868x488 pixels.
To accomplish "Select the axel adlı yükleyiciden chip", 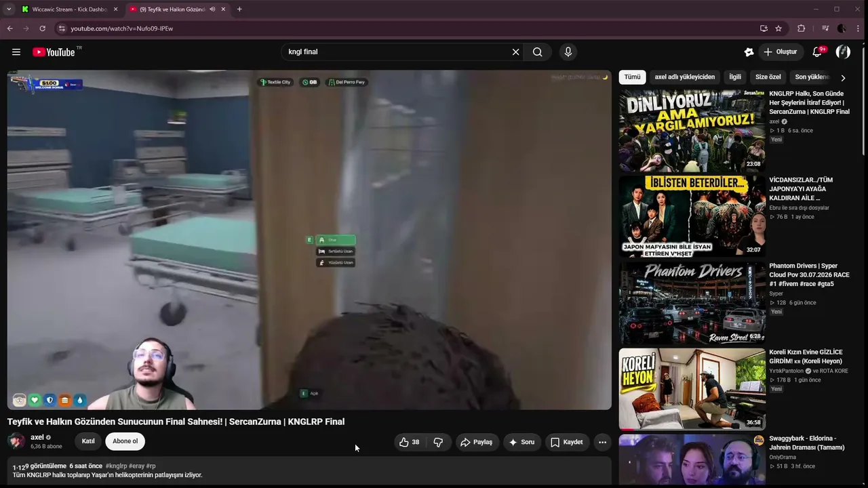I will 685,77.
